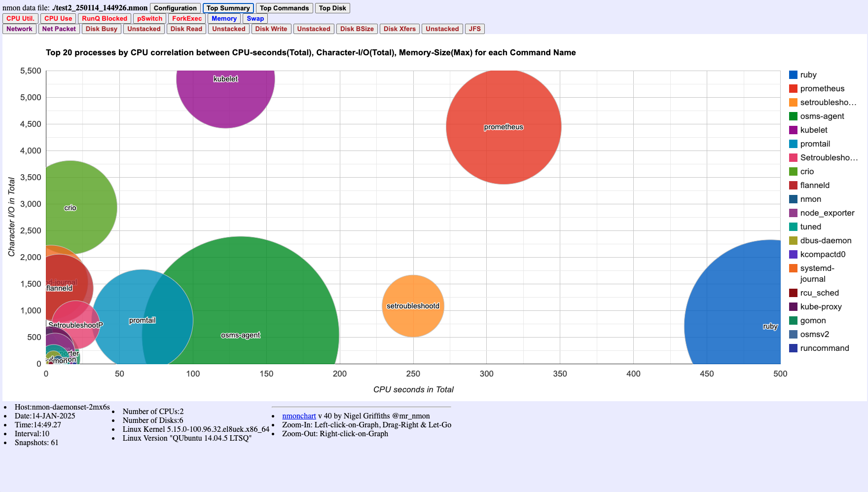Viewport: 868px width, 492px height.
Task: Toggle the prometheus legend entry
Action: click(x=822, y=88)
